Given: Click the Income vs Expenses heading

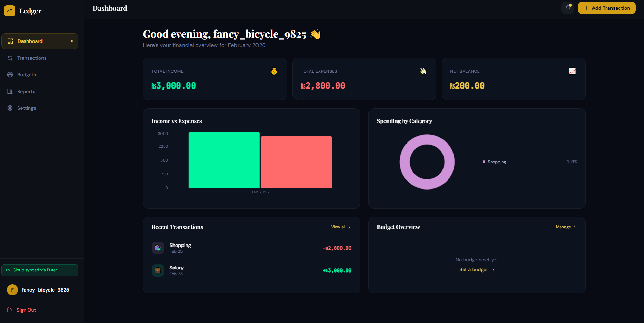Looking at the screenshot, I should (x=177, y=121).
